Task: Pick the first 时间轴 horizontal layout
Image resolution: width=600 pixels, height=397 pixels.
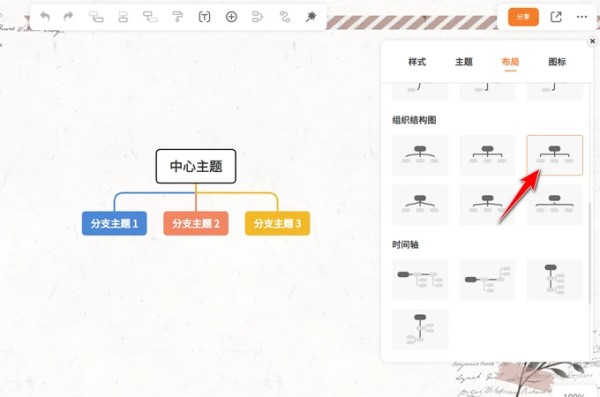Action: [x=420, y=279]
